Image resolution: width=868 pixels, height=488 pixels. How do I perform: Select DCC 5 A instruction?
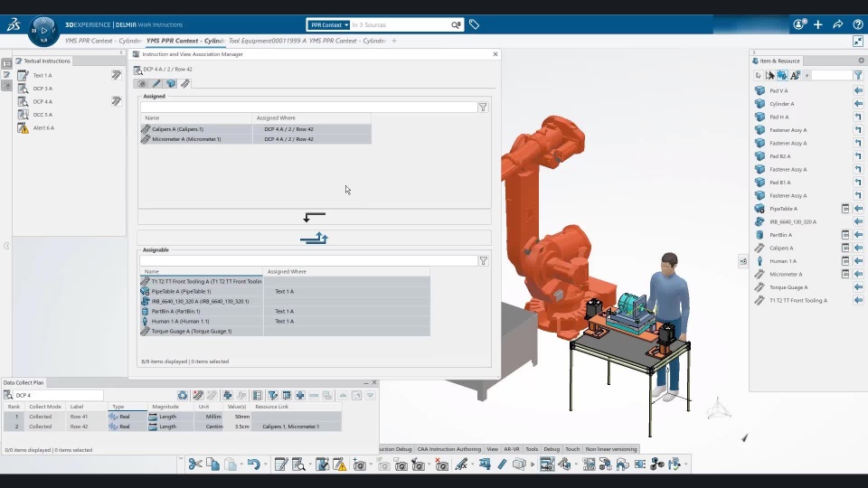42,115
